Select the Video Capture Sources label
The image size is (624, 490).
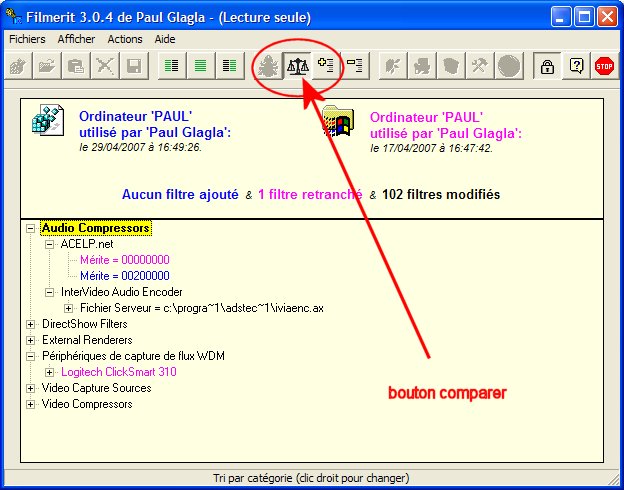[96, 388]
